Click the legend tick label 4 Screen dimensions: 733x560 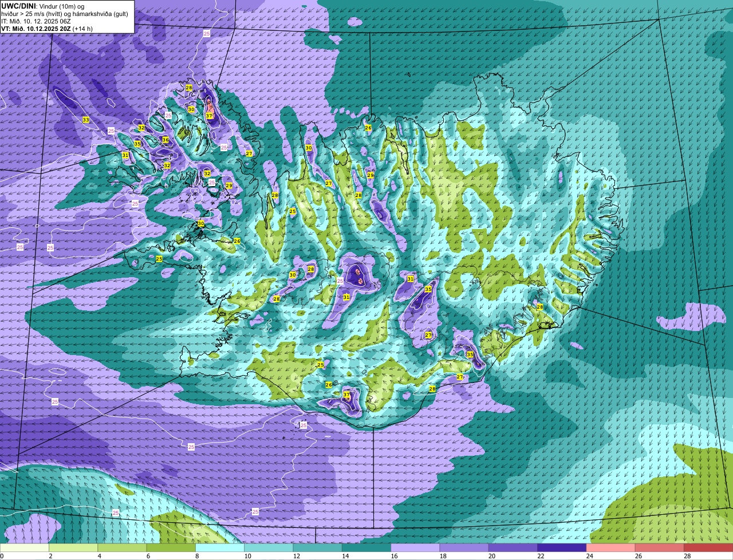(x=99, y=556)
